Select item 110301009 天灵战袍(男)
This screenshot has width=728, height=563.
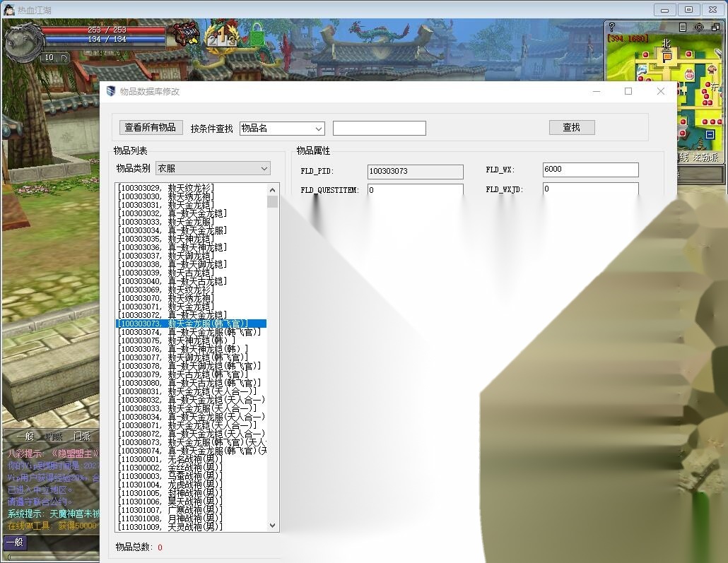(192, 527)
